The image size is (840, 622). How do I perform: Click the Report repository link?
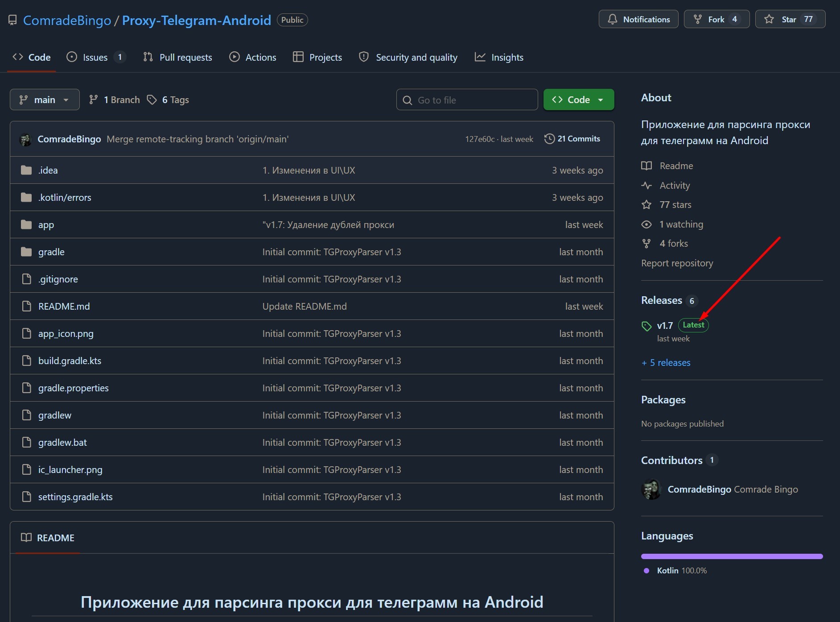677,263
